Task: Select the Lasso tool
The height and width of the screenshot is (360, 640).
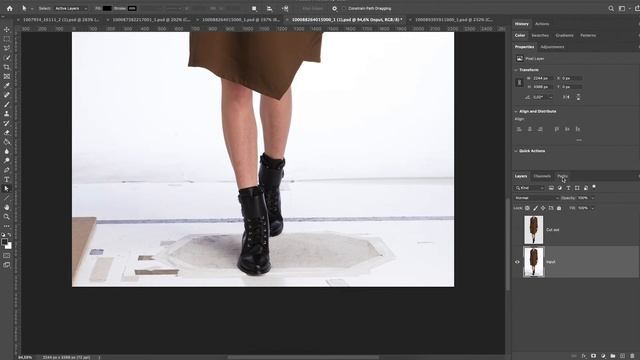Action: 7,48
